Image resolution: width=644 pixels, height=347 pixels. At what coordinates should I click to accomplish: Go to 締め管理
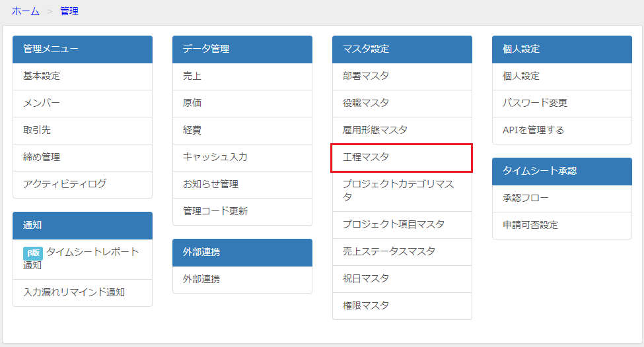coord(83,158)
